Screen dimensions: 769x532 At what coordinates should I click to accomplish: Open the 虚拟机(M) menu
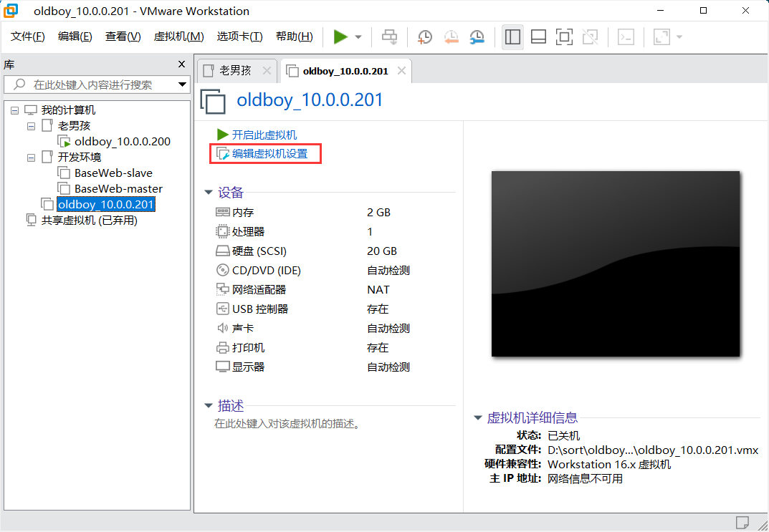tap(178, 37)
